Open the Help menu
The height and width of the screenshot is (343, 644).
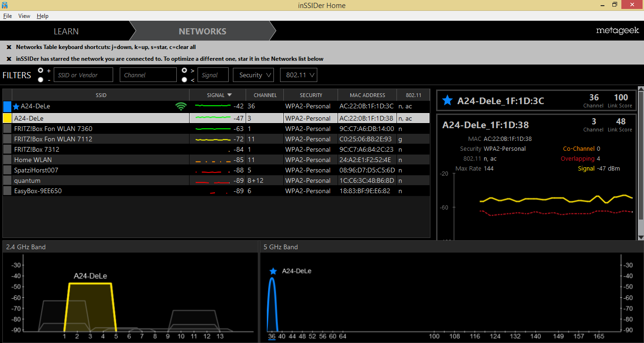(x=42, y=16)
